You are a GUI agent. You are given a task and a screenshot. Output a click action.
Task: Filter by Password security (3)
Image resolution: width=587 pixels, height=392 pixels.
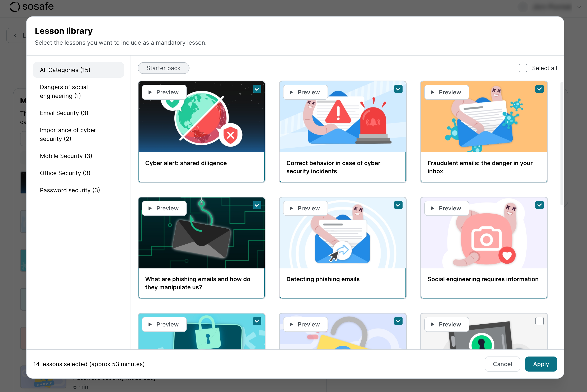78,190
